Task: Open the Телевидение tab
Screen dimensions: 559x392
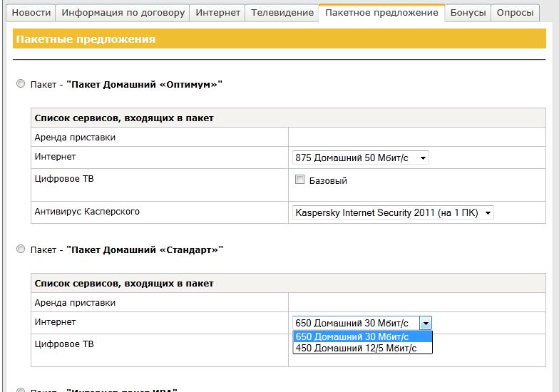Action: click(x=282, y=13)
